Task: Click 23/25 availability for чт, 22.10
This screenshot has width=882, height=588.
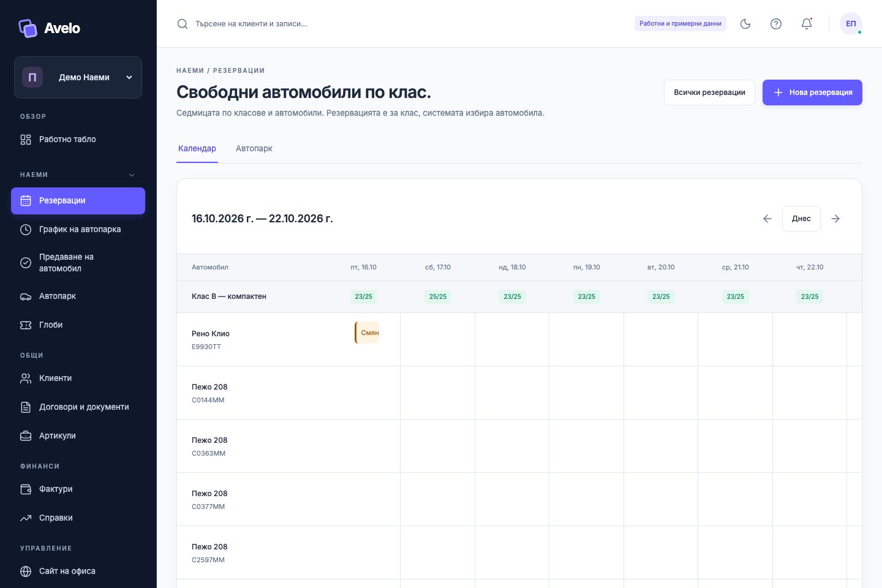Action: (x=810, y=296)
